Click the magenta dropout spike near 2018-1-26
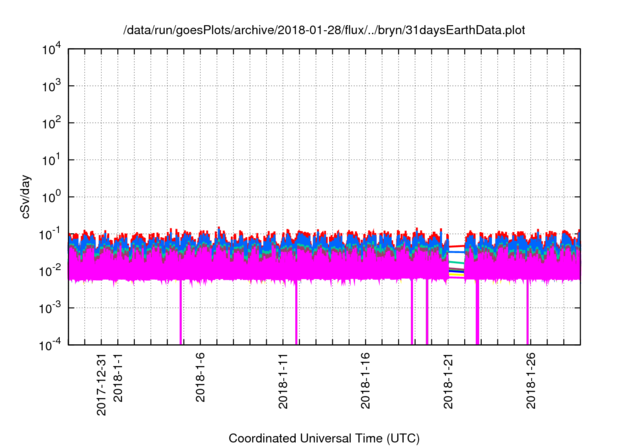640x448 pixels. (527, 312)
